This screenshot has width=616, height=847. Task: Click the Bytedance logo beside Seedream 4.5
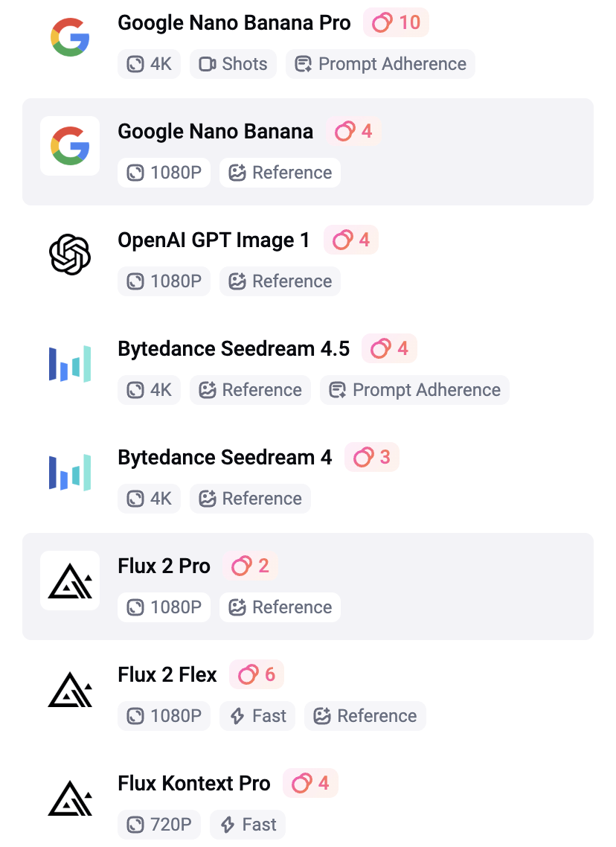click(70, 363)
